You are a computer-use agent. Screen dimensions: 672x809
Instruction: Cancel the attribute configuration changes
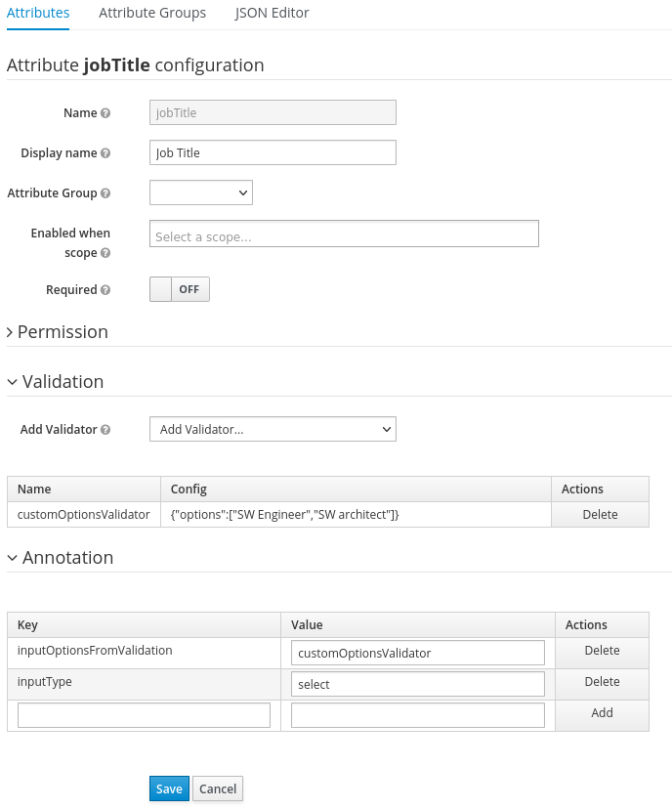tap(217, 788)
